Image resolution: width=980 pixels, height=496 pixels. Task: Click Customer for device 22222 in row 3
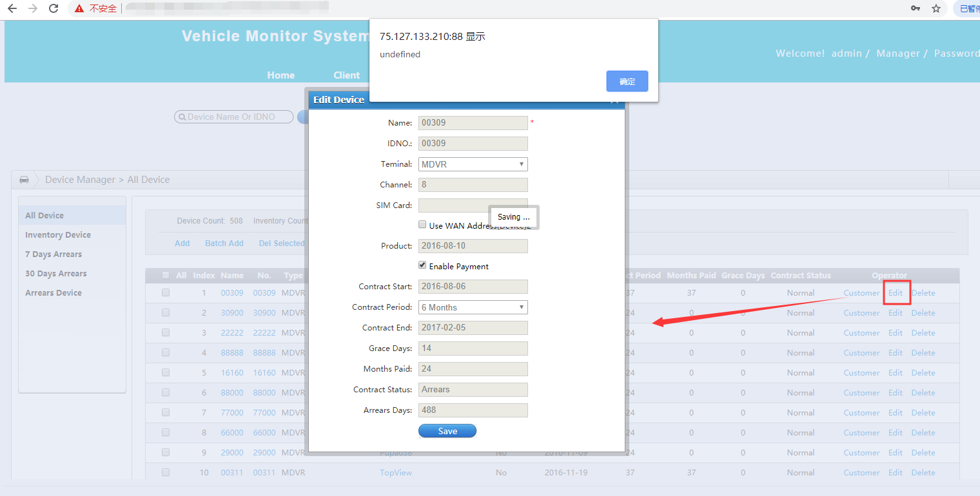861,333
